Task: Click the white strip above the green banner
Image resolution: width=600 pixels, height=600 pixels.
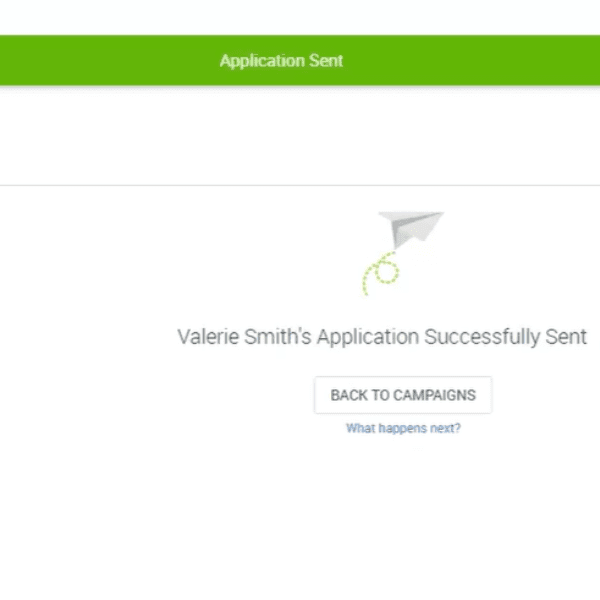Action: pos(300,17)
